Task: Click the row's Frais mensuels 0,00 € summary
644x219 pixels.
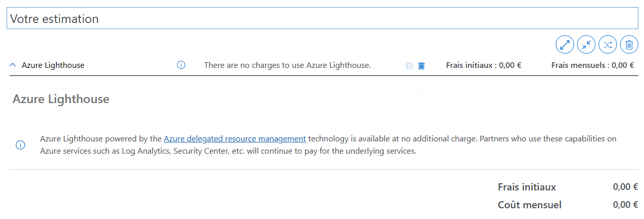Action: click(x=592, y=65)
